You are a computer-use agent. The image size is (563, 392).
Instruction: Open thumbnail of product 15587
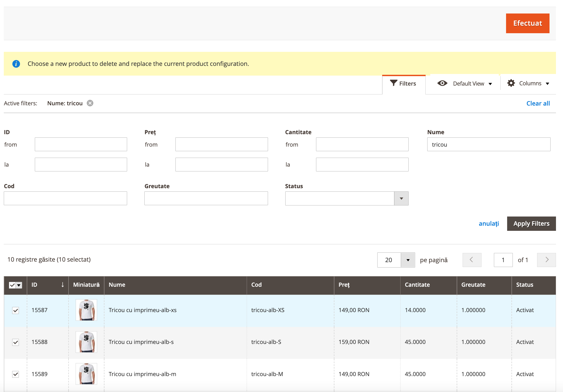click(x=86, y=310)
